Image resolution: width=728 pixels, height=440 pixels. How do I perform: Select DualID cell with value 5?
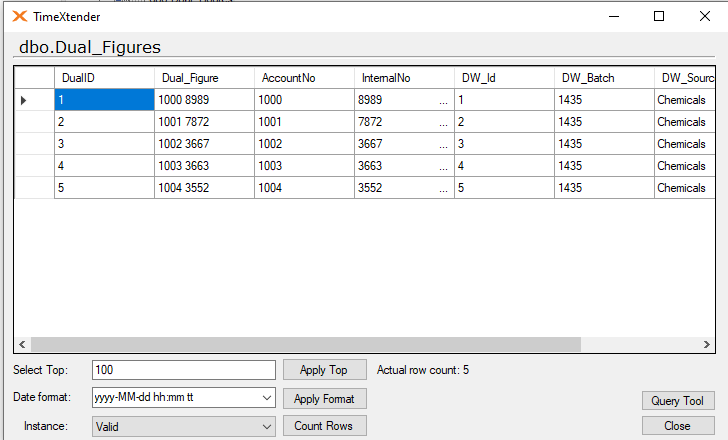pos(104,188)
